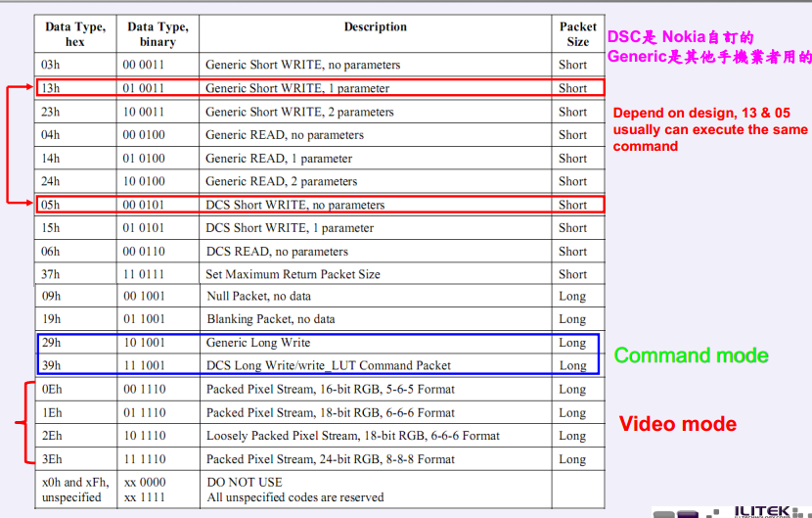Select binary value '01 1110'
The image size is (812, 518).
145,413
